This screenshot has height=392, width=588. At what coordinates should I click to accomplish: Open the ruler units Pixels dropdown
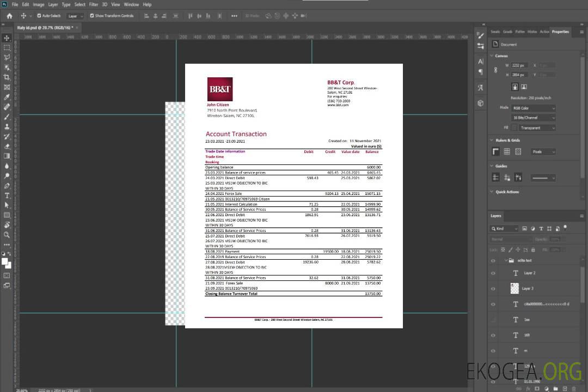click(x=543, y=152)
